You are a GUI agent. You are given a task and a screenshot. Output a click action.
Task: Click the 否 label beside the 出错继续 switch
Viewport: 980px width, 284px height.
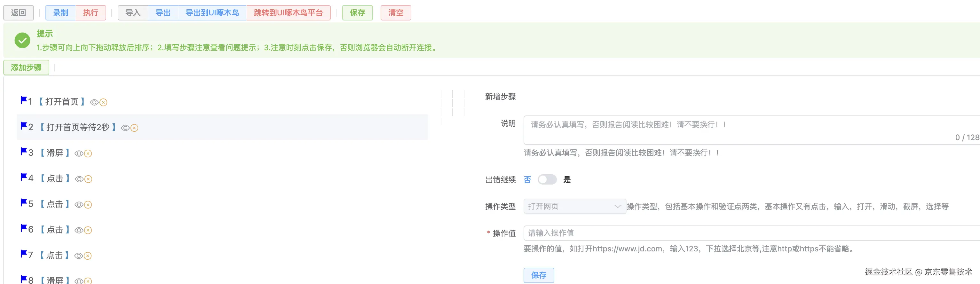[527, 179]
